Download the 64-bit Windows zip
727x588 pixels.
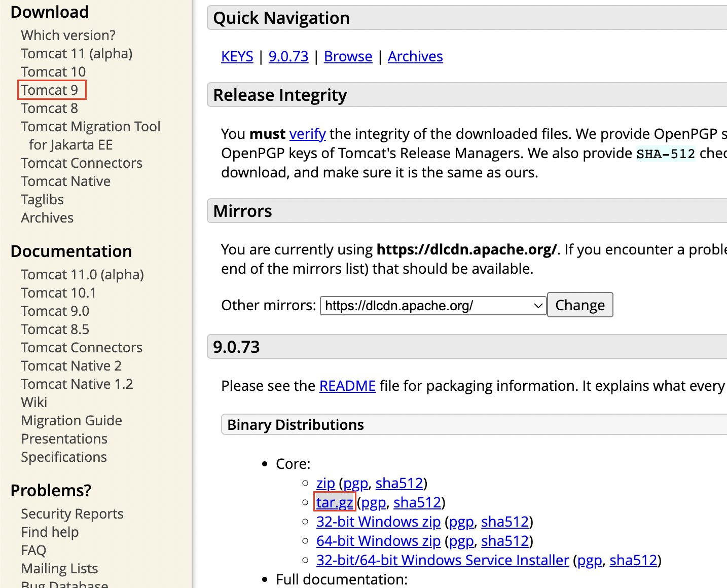pos(379,541)
